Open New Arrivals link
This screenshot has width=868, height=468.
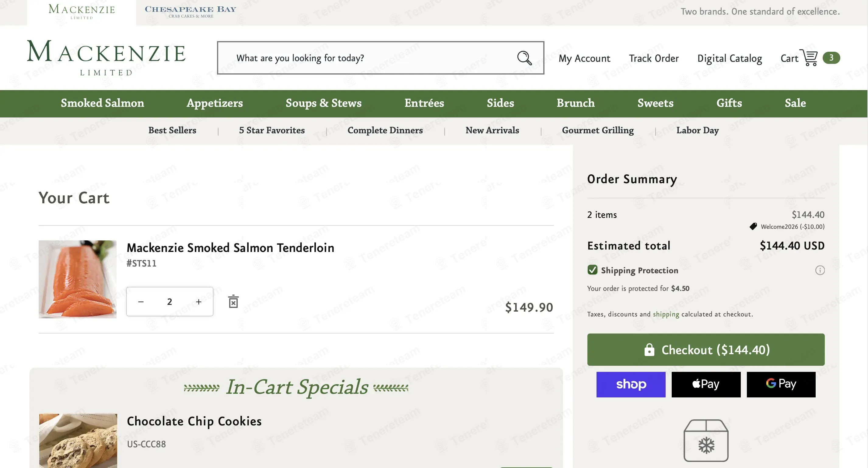[x=492, y=131]
